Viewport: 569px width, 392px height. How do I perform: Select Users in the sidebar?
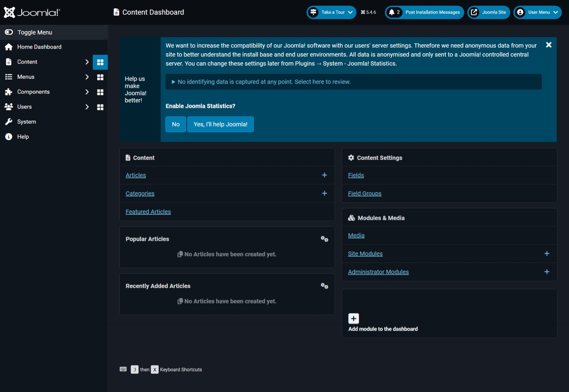25,107
